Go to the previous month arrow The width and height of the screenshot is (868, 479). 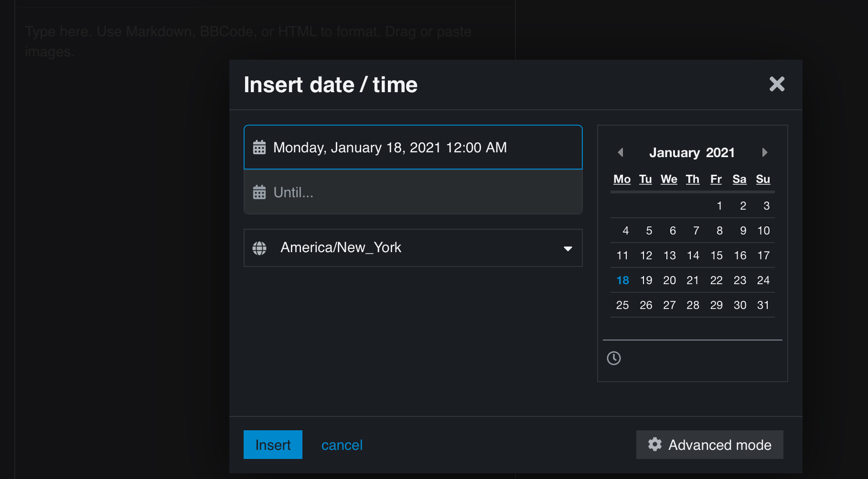click(621, 152)
